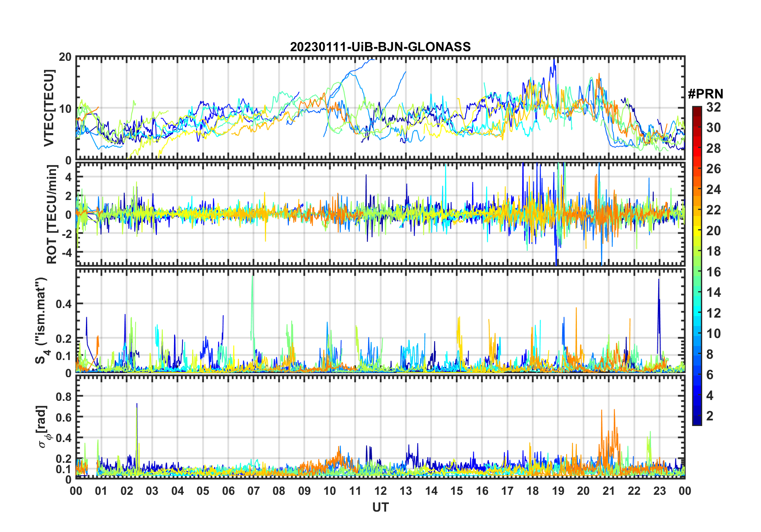Screen dimensions: 761x532
Task: Click the σφ y-axis tick label 0.8
Action: tap(64, 396)
